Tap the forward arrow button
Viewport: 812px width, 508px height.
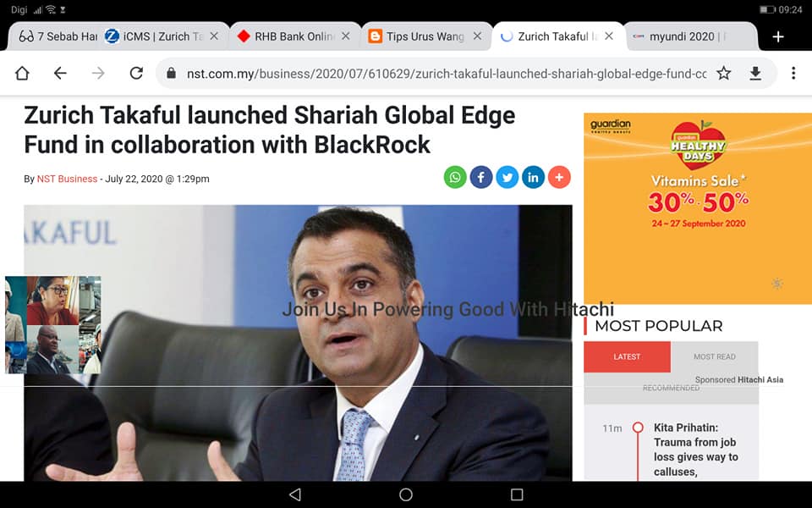pyautogui.click(x=98, y=73)
